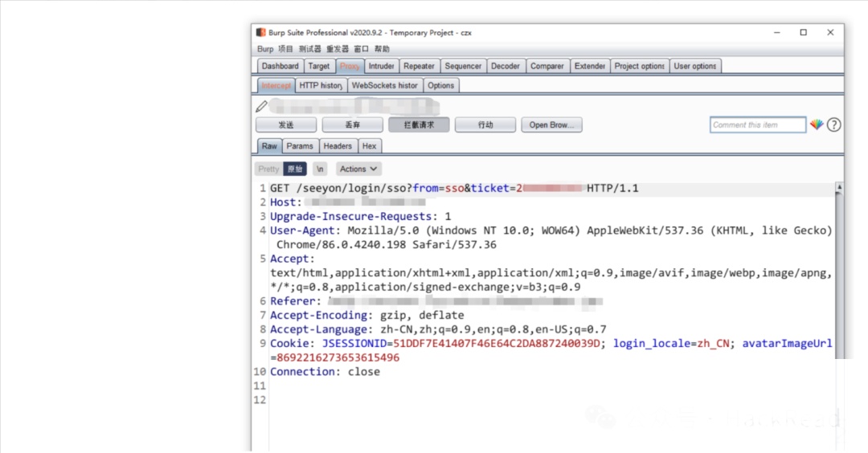Click the Accept-Encoding header line

click(x=367, y=316)
